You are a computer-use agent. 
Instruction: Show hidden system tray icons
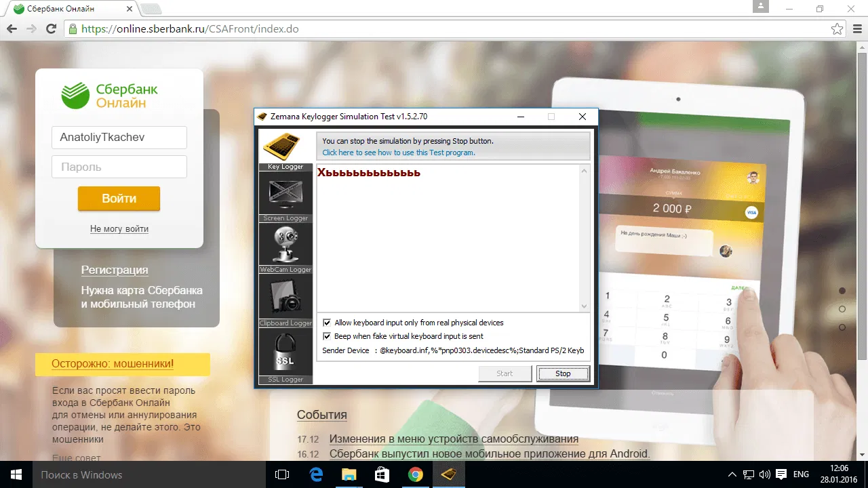pos(732,474)
